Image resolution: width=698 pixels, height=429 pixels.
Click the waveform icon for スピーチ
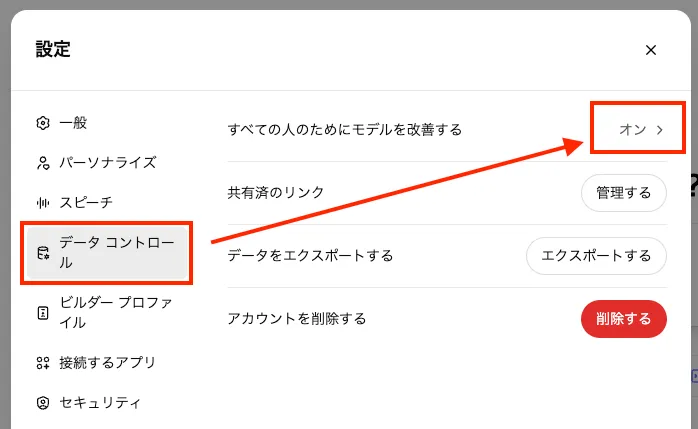[43, 203]
